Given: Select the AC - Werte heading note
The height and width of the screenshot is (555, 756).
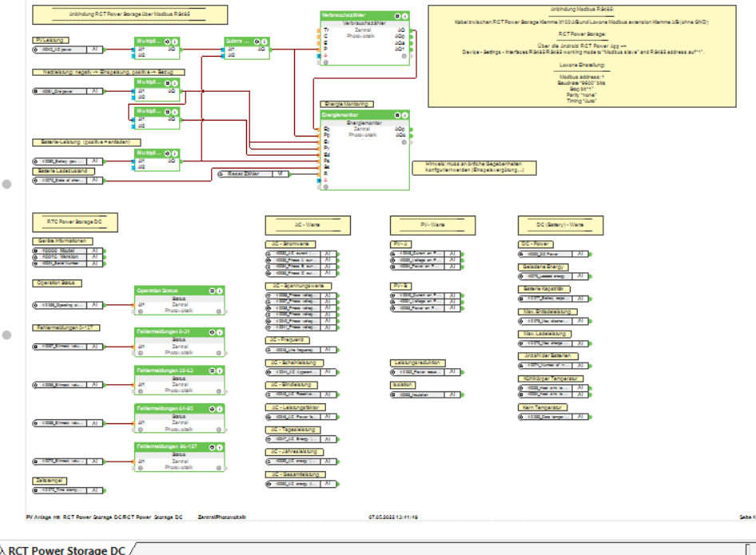Looking at the screenshot, I should pyautogui.click(x=308, y=225).
